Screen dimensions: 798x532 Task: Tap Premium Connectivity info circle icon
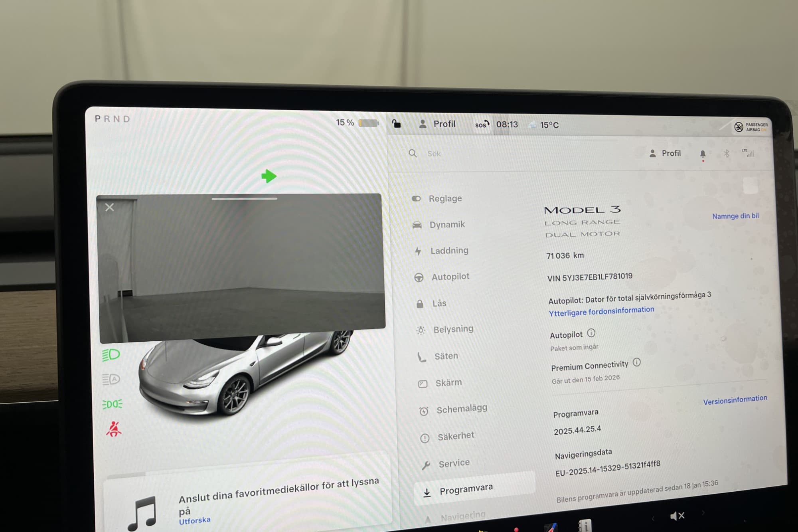[x=637, y=362]
